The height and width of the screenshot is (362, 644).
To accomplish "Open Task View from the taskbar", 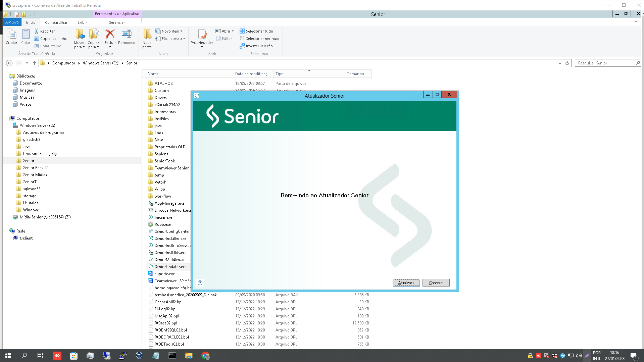I will coord(40,356).
